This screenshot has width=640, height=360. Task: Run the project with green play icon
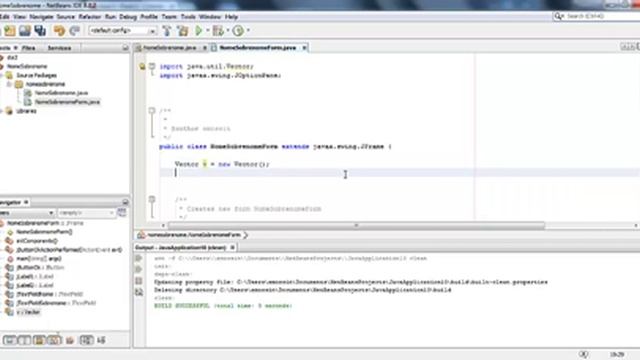[x=199, y=31]
